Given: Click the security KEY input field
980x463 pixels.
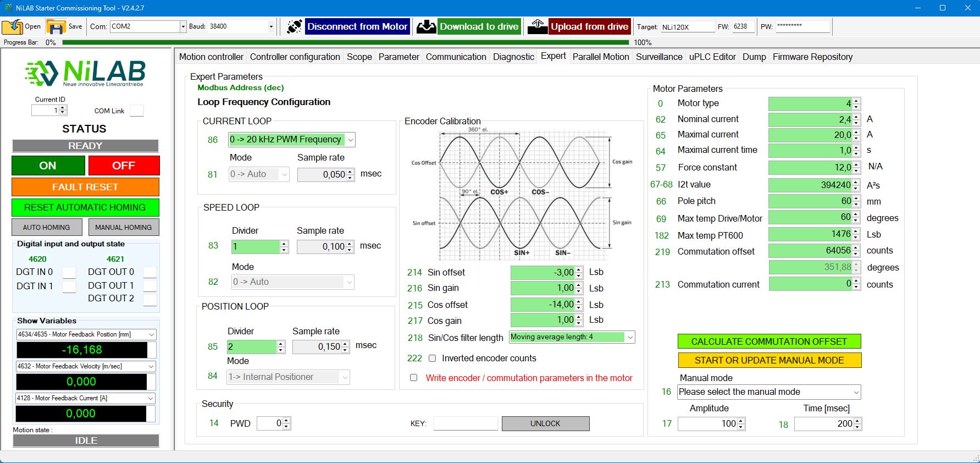Looking at the screenshot, I should click(465, 423).
